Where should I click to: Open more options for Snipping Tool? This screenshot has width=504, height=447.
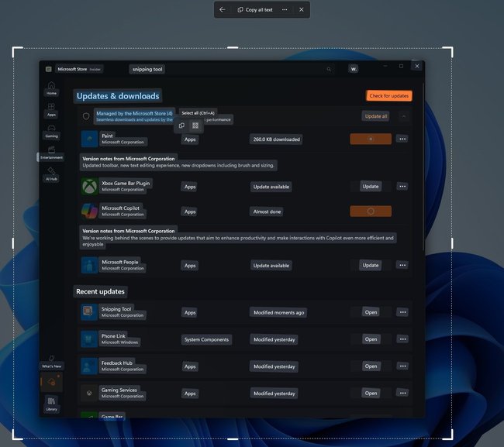pos(402,312)
